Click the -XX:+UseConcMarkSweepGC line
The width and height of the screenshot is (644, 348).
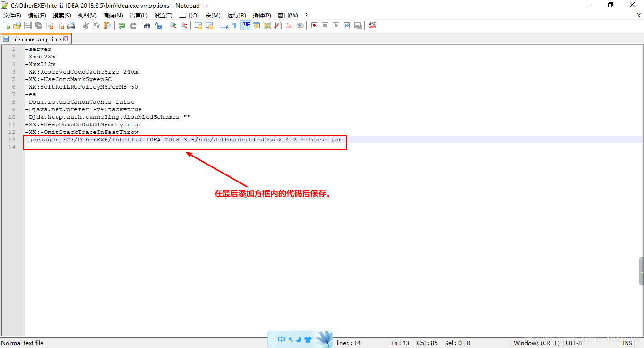pyautogui.click(x=68, y=79)
